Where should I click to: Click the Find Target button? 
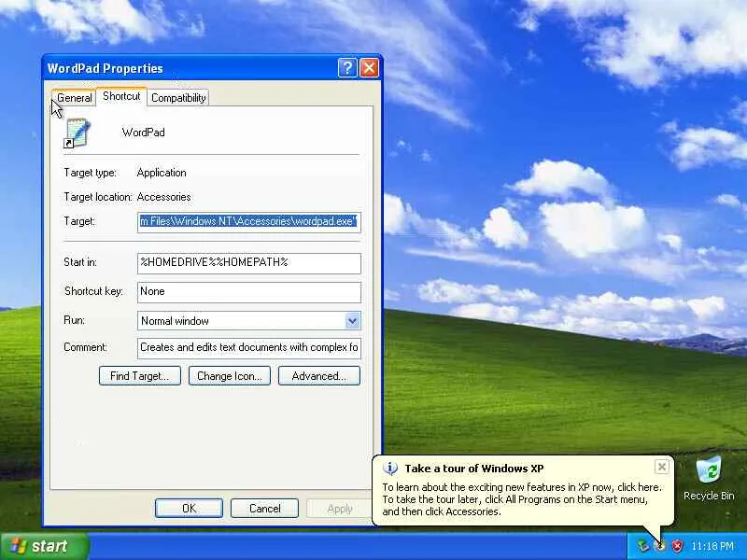pyautogui.click(x=139, y=376)
